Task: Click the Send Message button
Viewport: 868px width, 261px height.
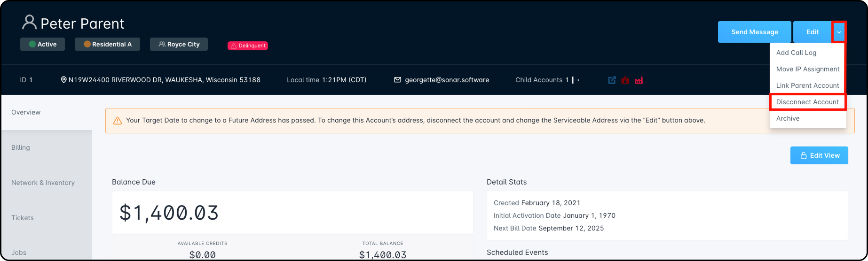Action: (754, 32)
